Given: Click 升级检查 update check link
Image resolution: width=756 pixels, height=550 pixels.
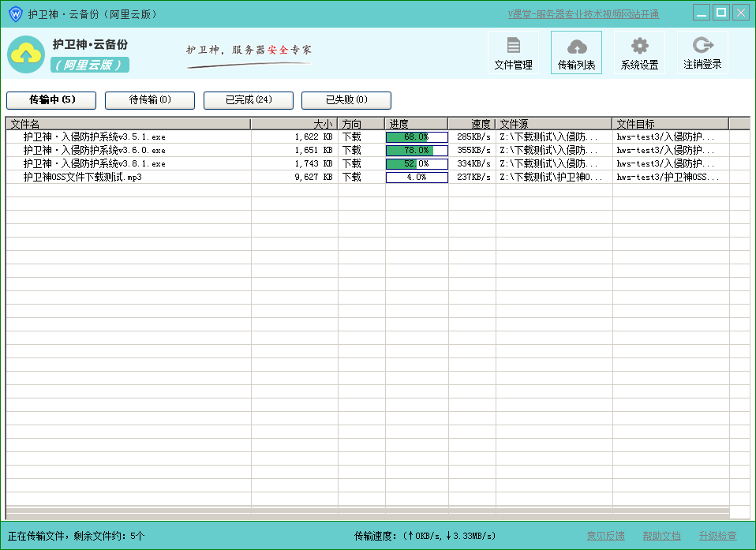Looking at the screenshot, I should click(717, 536).
